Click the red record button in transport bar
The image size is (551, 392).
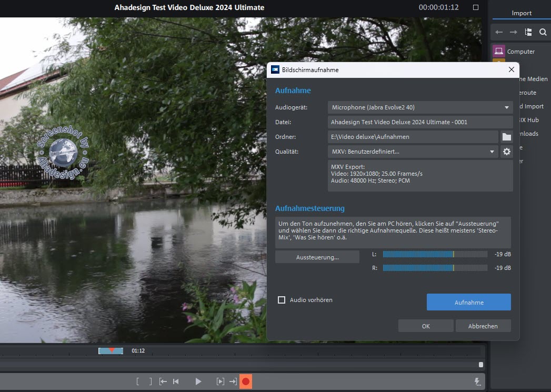pos(246,381)
